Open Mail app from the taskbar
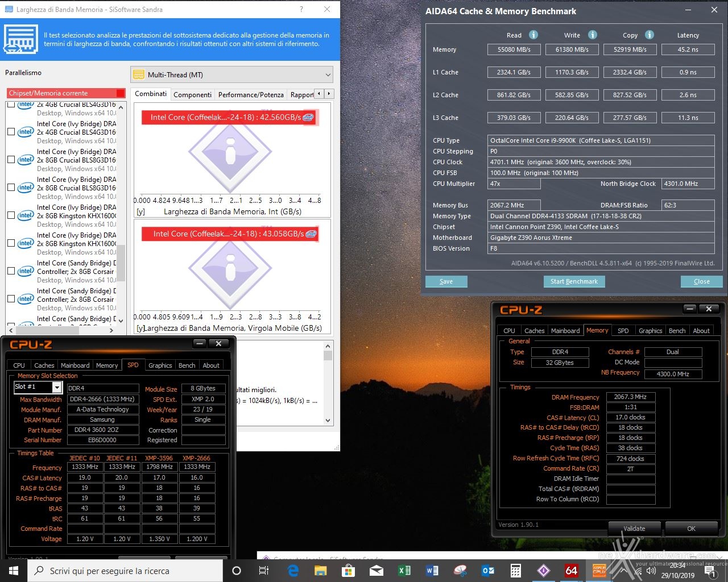This screenshot has height=582, width=728. 377,571
